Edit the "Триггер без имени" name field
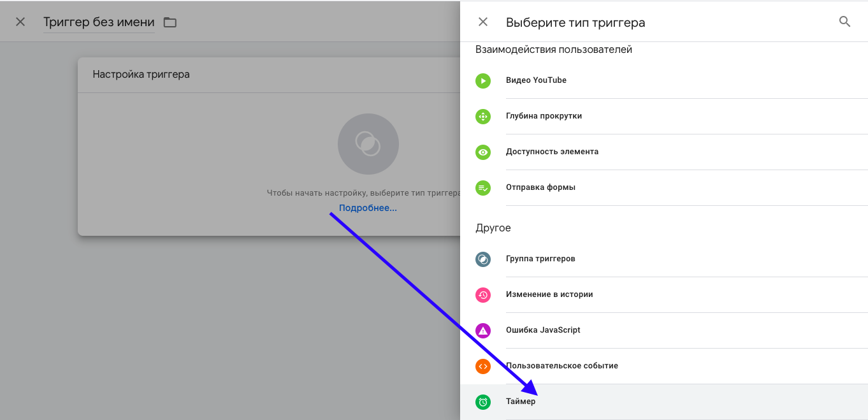 click(x=99, y=22)
